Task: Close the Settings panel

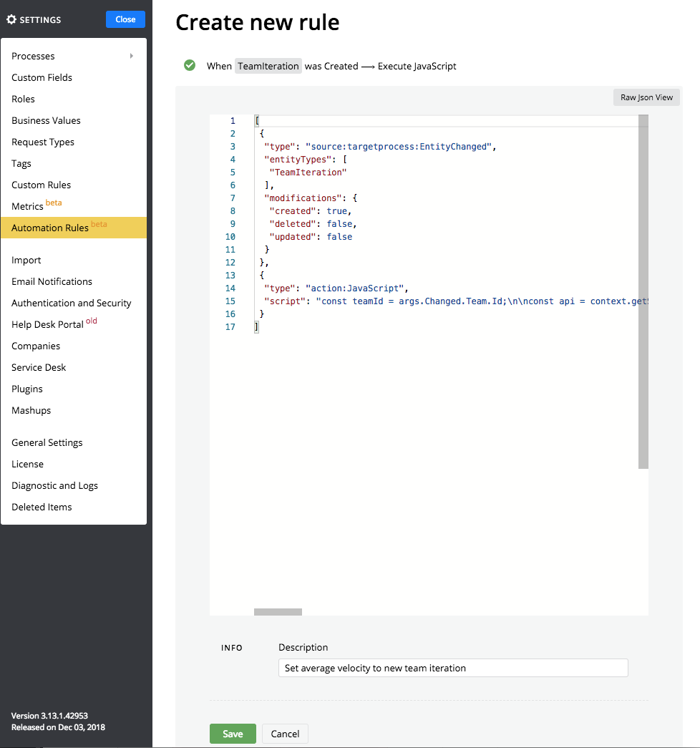Action: pyautogui.click(x=125, y=19)
